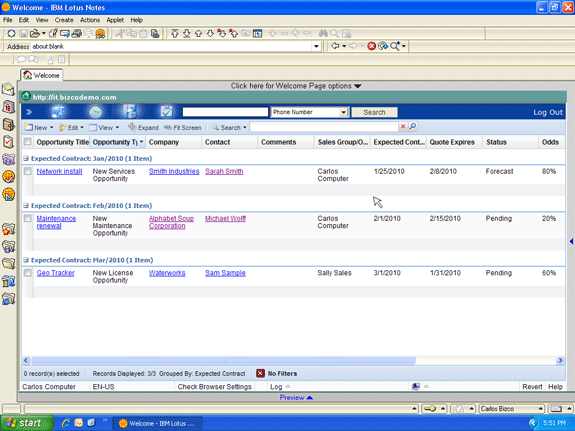
Task: Click the Preview expander at bottom
Action: pyautogui.click(x=296, y=398)
